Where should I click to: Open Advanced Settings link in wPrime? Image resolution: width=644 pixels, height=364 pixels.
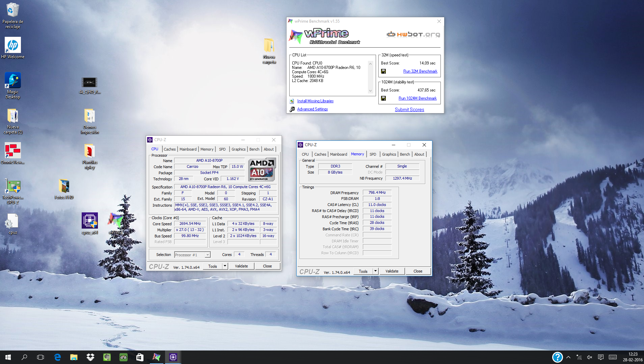[x=313, y=109]
